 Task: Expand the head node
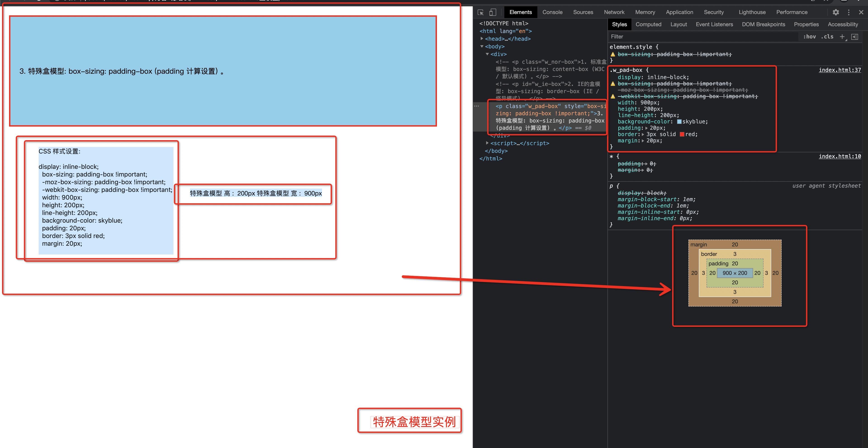tap(482, 39)
